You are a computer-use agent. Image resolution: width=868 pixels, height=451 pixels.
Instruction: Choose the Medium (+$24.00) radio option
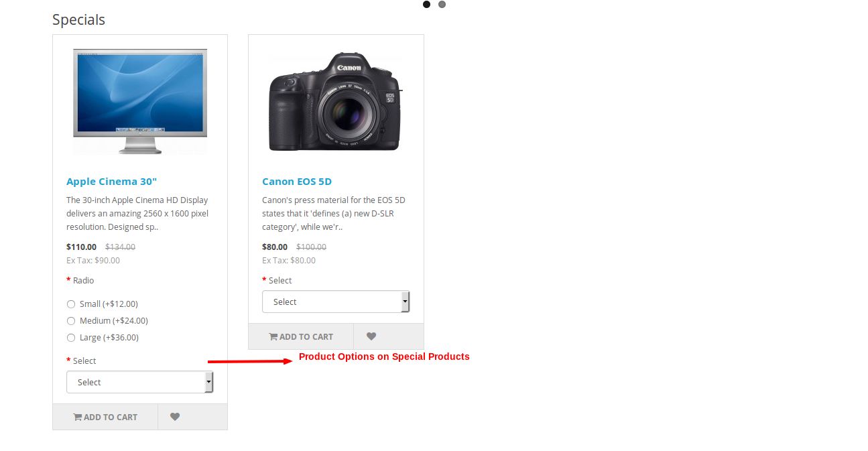[x=71, y=321]
